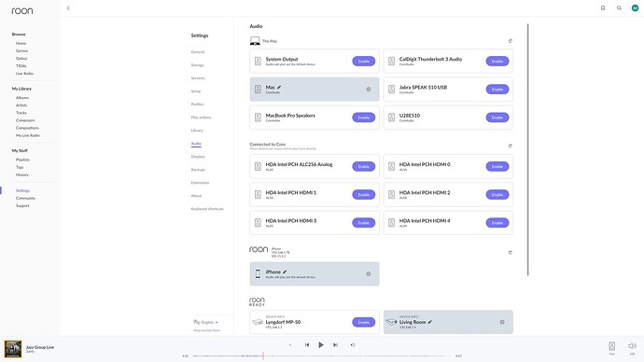This screenshot has height=362, width=644.
Task: Enable HDA Intel PCH ALC256 Analog
Action: tap(363, 166)
